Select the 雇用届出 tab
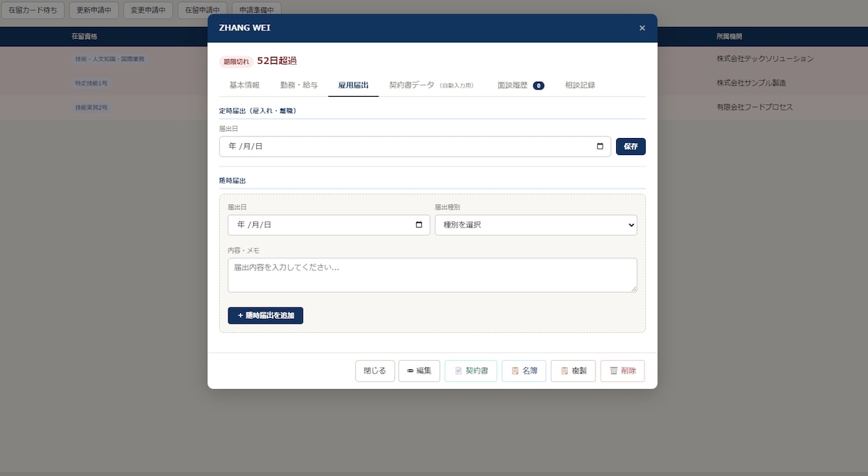 [x=354, y=85]
